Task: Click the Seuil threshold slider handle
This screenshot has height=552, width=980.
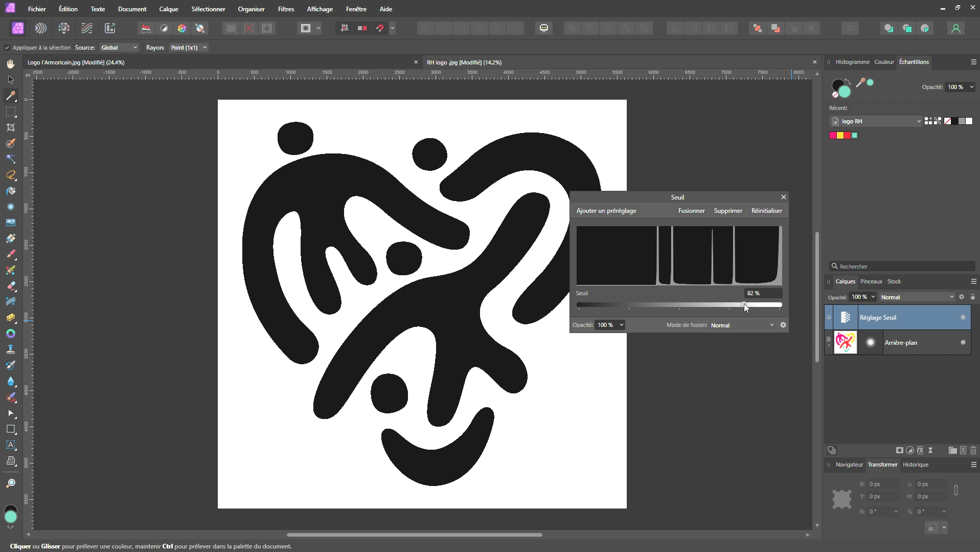Action: 744,305
